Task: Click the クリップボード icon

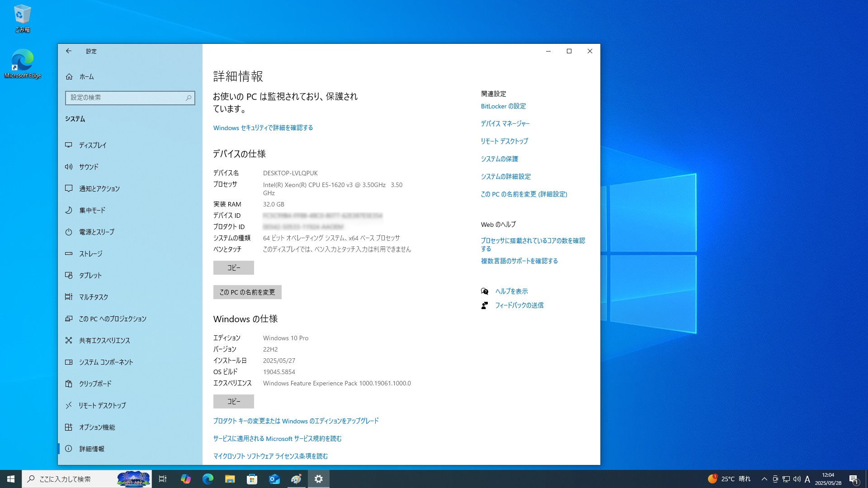Action: [69, 384]
